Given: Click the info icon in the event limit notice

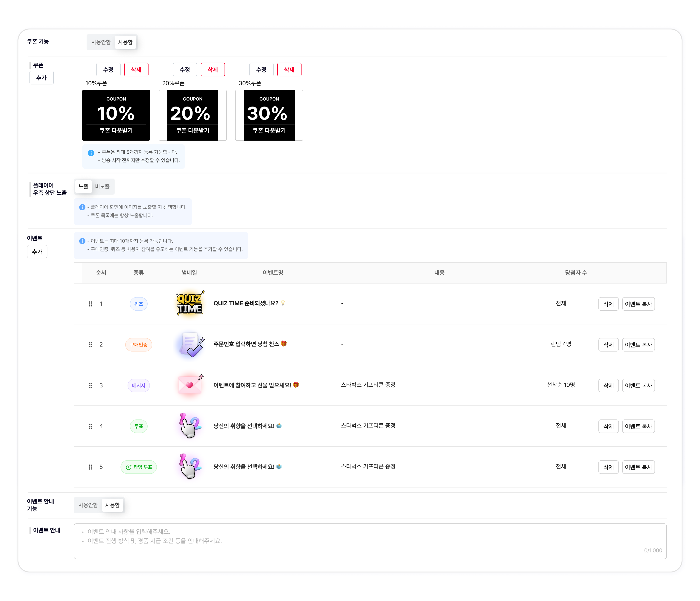Looking at the screenshot, I should click(82, 241).
